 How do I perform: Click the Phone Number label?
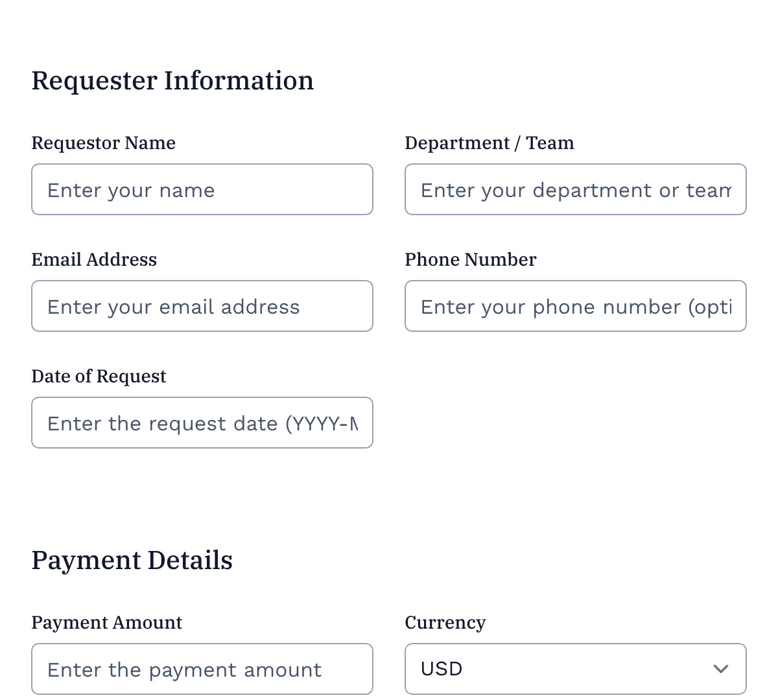click(x=471, y=259)
